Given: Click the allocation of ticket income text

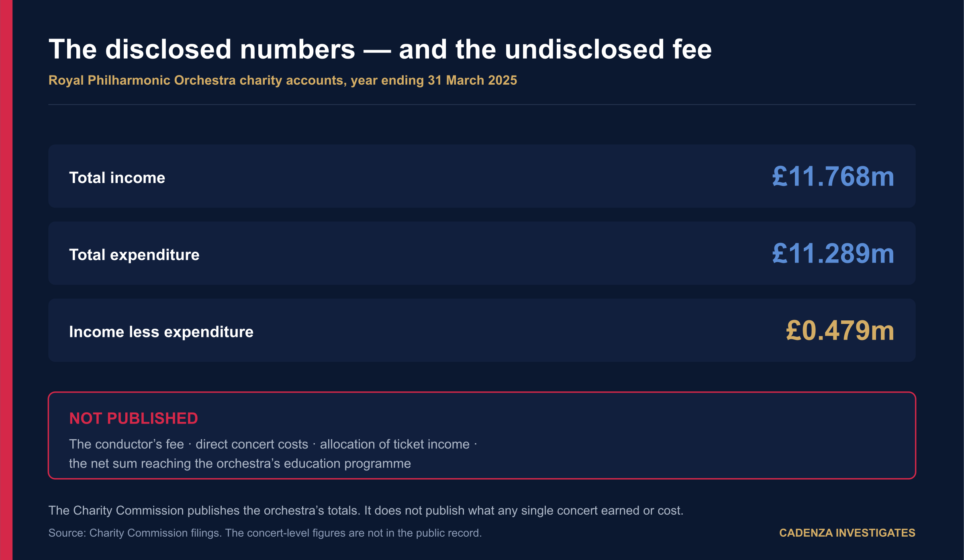Looking at the screenshot, I should [x=394, y=444].
